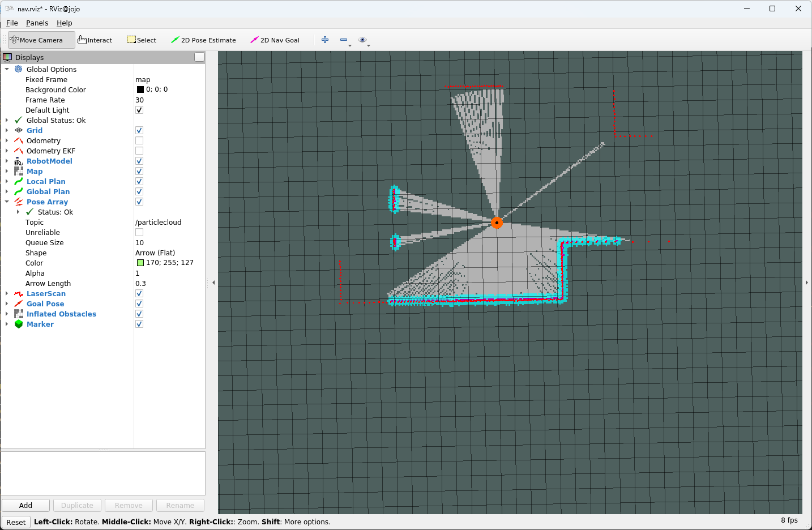Open the File menu
This screenshot has width=812, height=530.
(12, 23)
